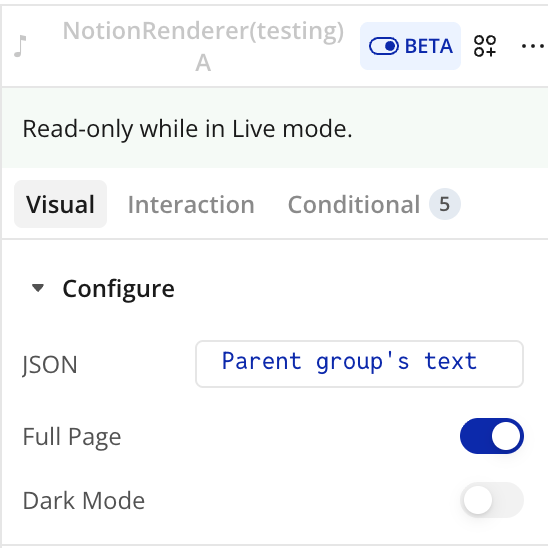Select the NotionRenderer(testing) A element name

point(203,46)
